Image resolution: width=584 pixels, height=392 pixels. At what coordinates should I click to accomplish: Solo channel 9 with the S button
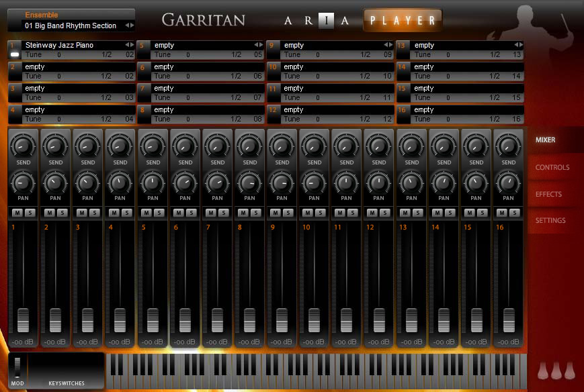[288, 213]
